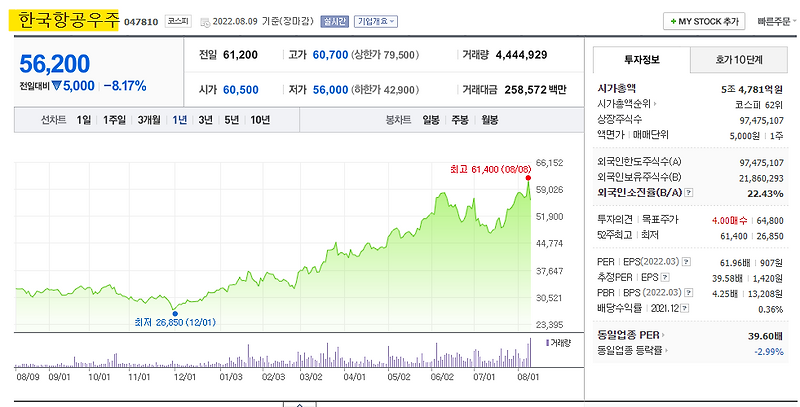Click the 동일업종 PER value 39.60배

pyautogui.click(x=766, y=336)
